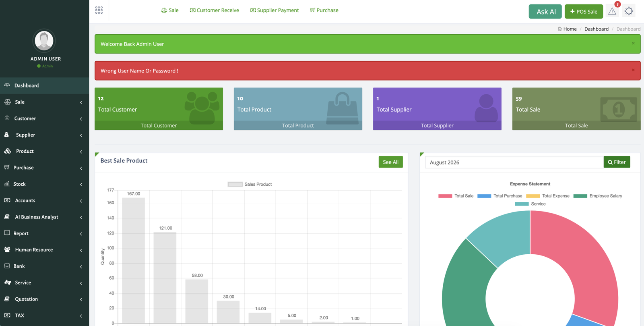Click the 167.00 bar in Best Sale chart
The image size is (644, 326).
134,260
